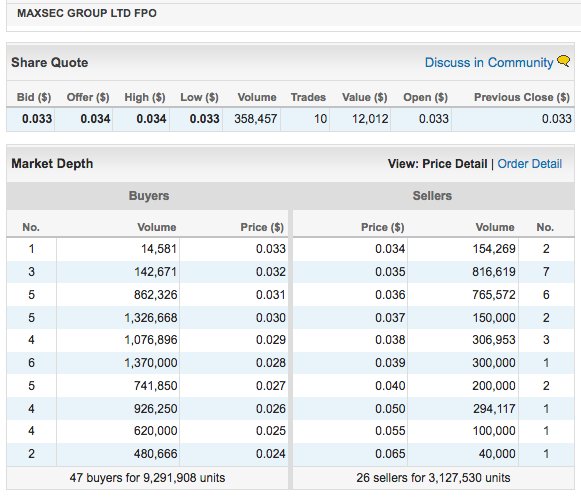
Task: Click buyer price 0.029
Action: 271,340
